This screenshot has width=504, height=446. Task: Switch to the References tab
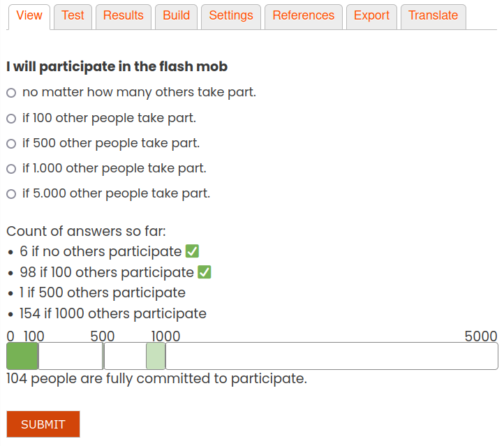304,16
